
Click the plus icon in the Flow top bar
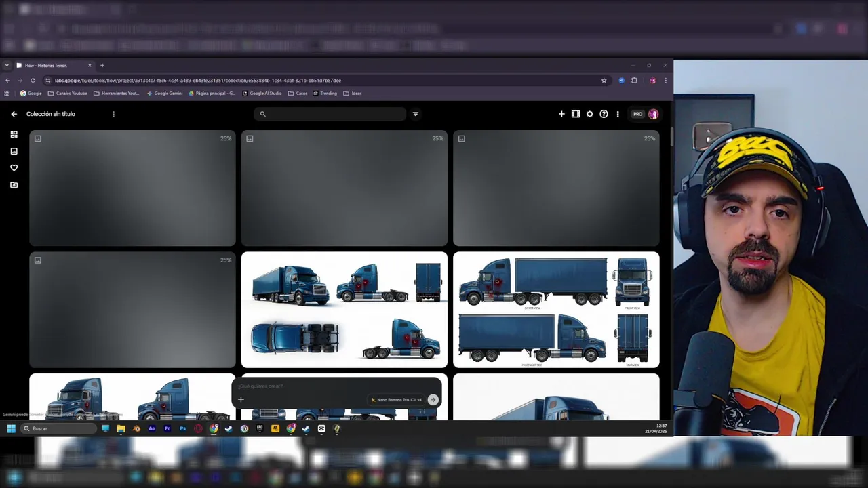point(561,114)
